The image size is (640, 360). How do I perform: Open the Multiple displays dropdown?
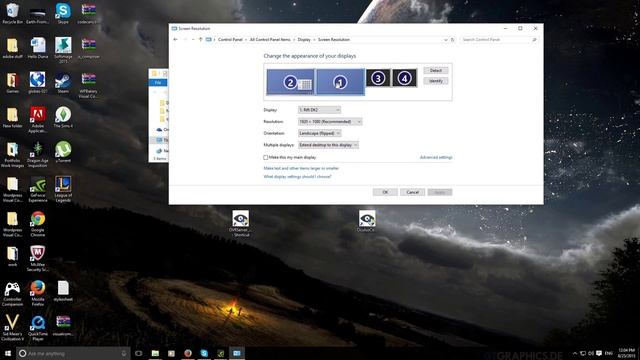[x=328, y=145]
